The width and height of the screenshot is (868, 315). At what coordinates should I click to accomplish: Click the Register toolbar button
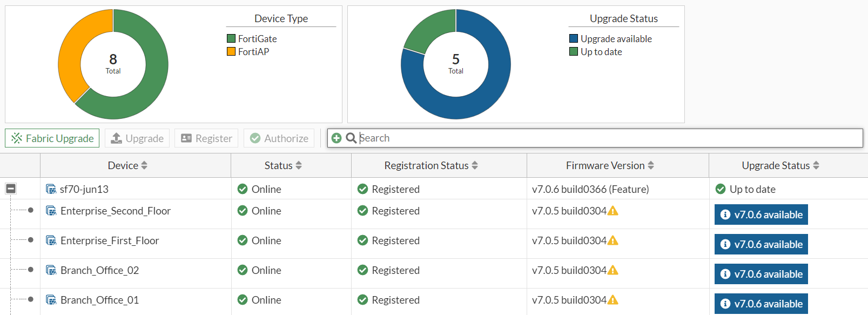207,138
